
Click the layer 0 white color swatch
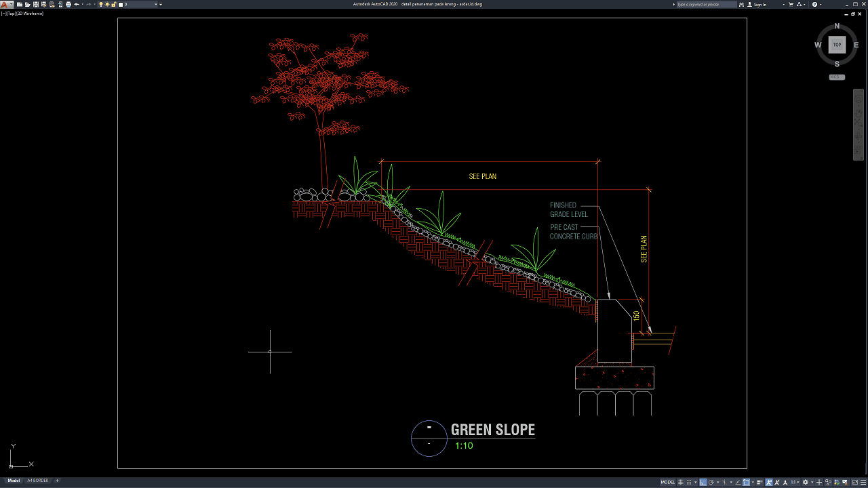pyautogui.click(x=121, y=4)
